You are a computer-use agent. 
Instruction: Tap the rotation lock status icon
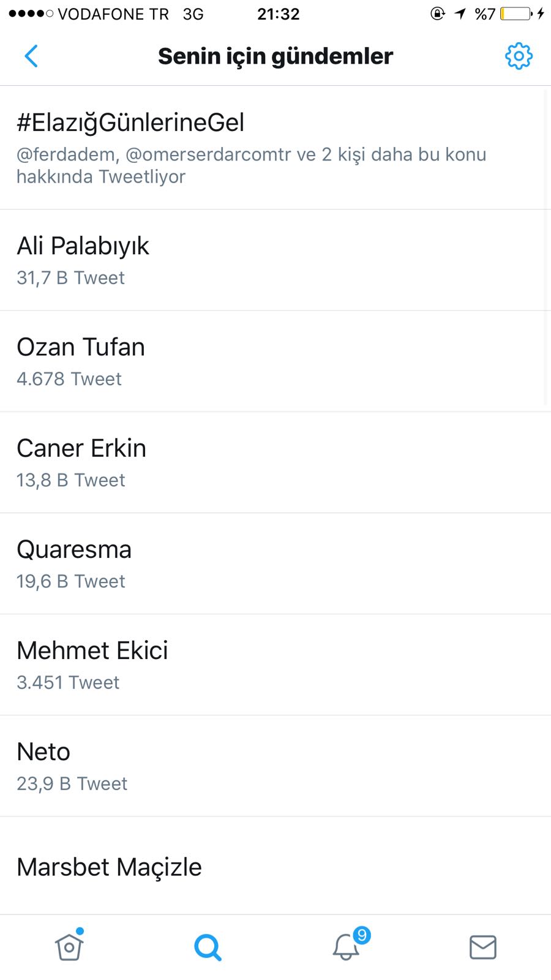tap(437, 13)
